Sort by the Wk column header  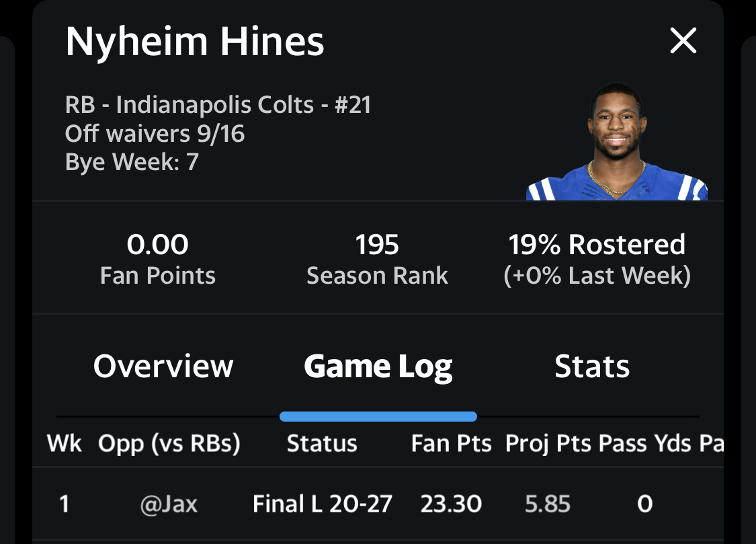(x=65, y=444)
